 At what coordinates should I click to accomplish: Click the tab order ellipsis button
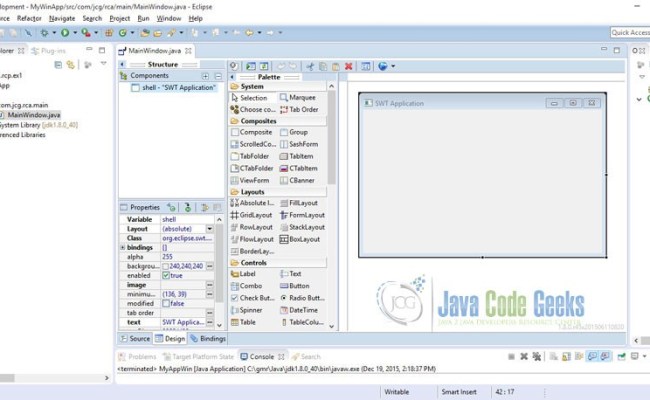(210, 313)
